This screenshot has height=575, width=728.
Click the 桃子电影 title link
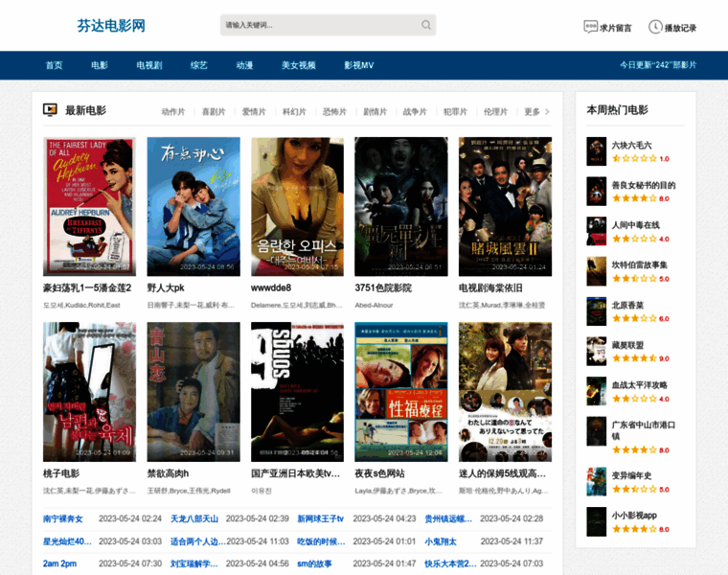[61, 473]
